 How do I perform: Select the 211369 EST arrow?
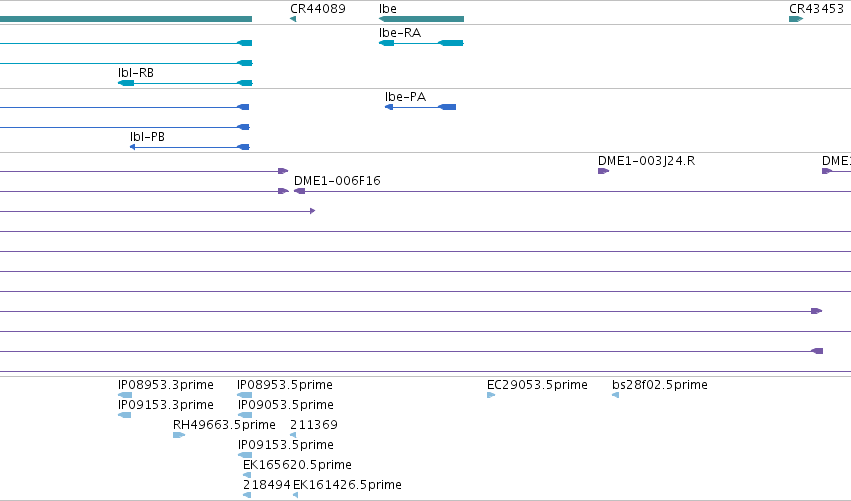click(293, 435)
